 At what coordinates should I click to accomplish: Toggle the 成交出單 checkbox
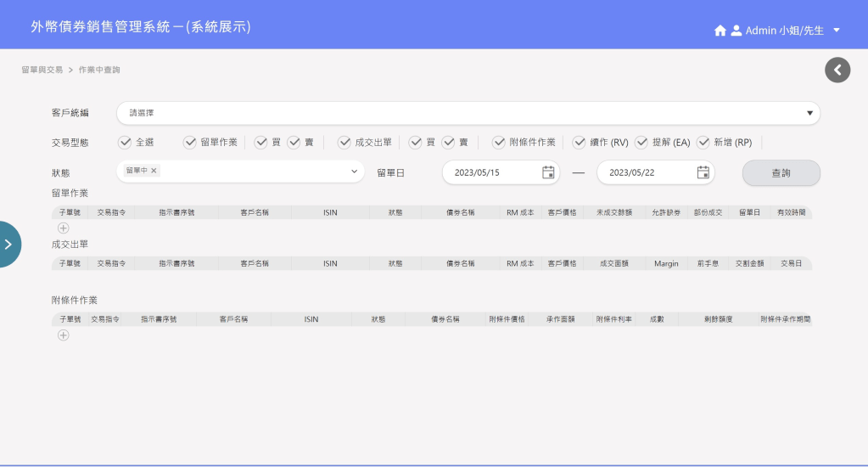click(344, 143)
